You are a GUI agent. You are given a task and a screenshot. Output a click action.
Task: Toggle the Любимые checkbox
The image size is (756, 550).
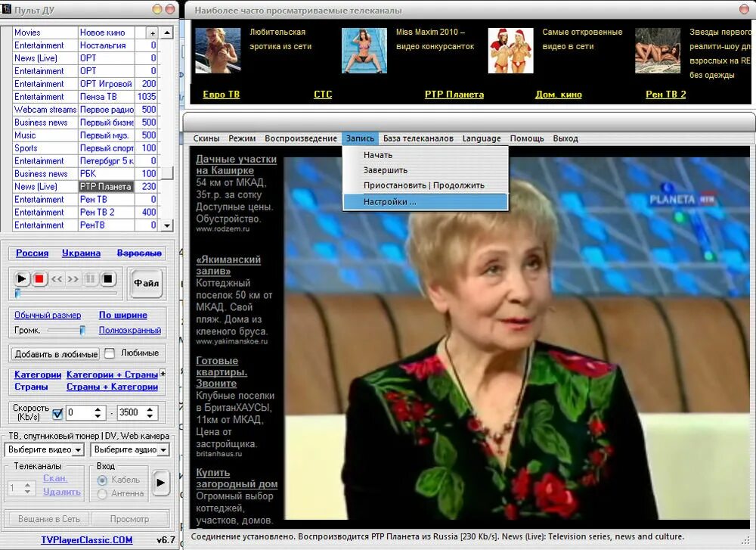click(x=110, y=353)
